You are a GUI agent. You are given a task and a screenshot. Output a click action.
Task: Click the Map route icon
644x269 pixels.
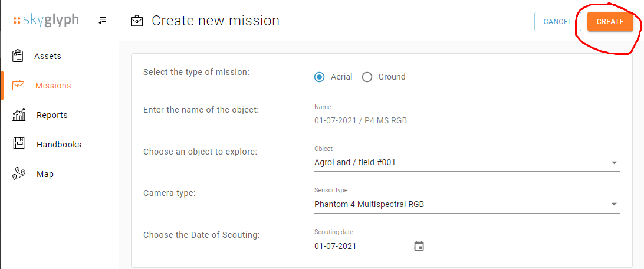coord(19,174)
